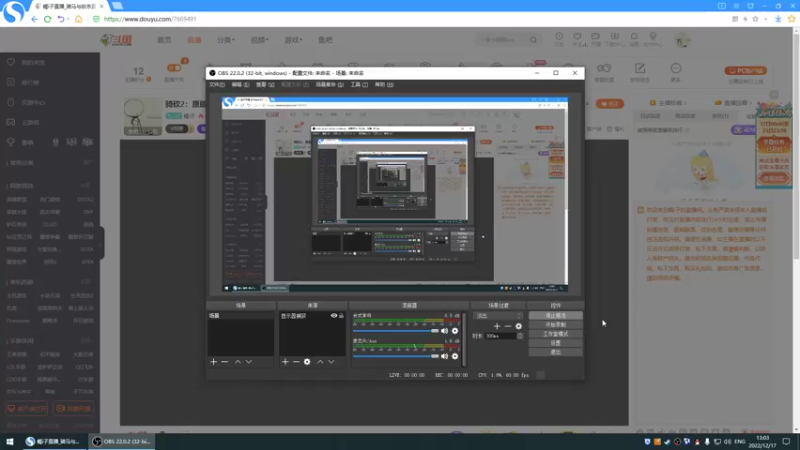This screenshot has width=800, height=450.
Task: Open browser home page icon
Action: click(78, 19)
